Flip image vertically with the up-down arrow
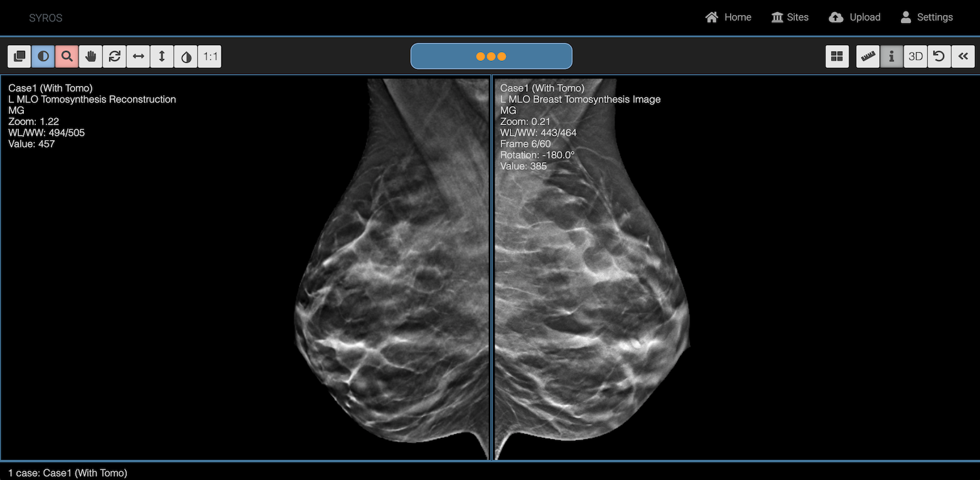The image size is (980, 480). [162, 57]
